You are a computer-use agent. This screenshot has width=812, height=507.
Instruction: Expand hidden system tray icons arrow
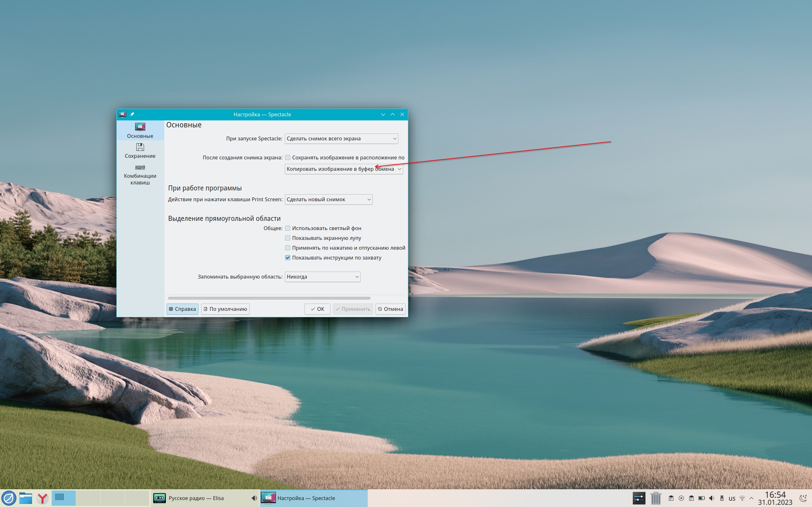tap(751, 498)
